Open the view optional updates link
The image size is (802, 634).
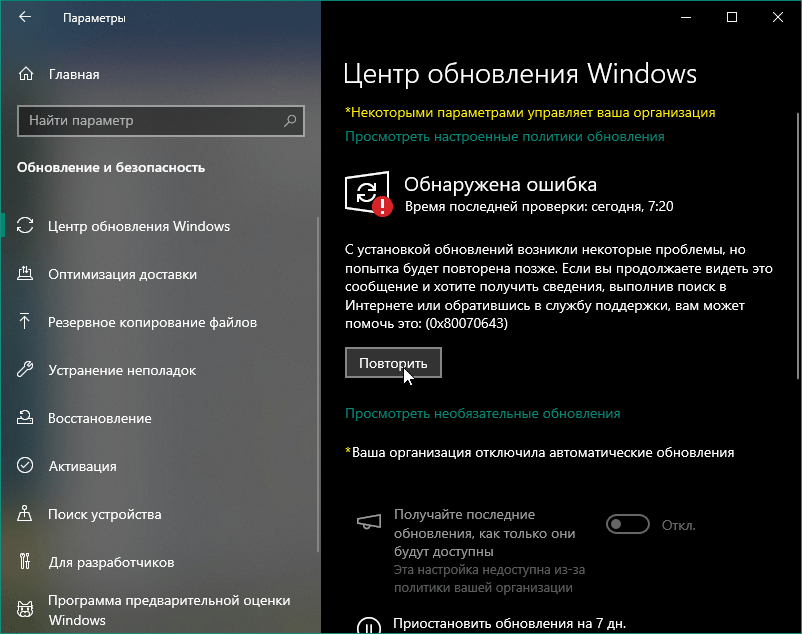click(x=482, y=413)
